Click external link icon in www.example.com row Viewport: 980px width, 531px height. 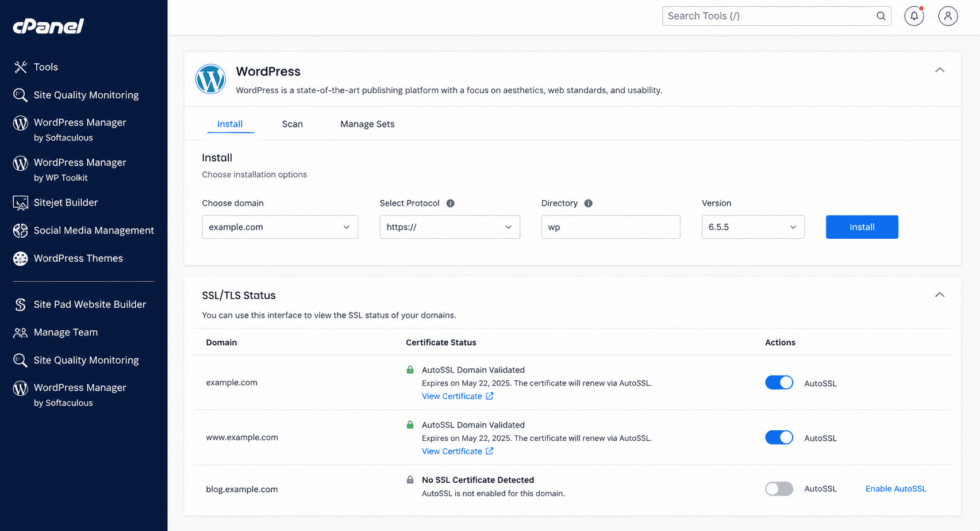pos(489,451)
